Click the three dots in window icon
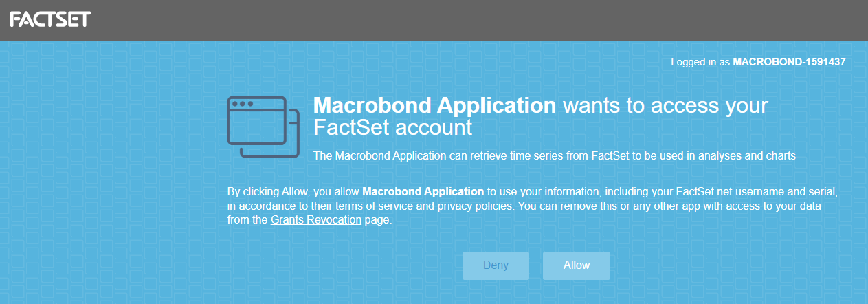 click(x=242, y=104)
